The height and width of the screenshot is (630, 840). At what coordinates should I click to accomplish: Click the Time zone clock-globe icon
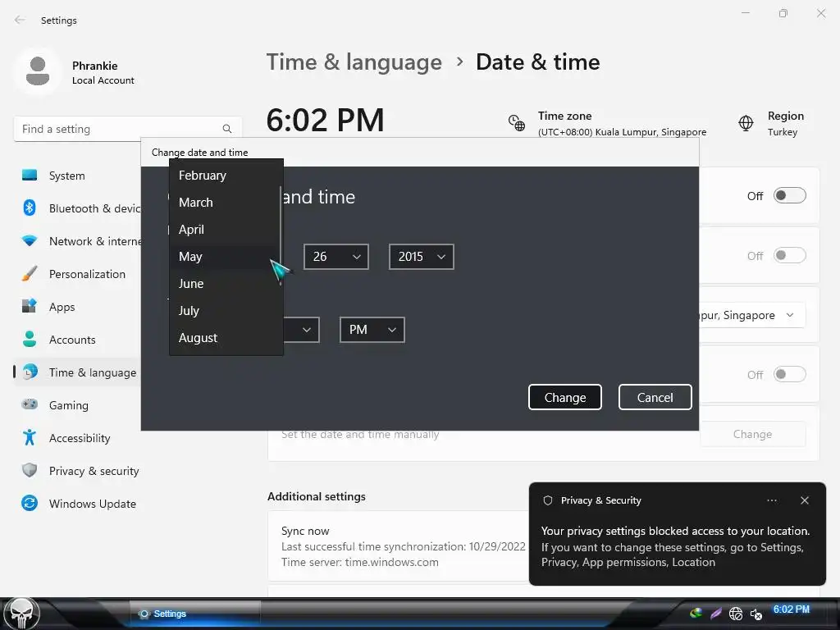coord(517,123)
